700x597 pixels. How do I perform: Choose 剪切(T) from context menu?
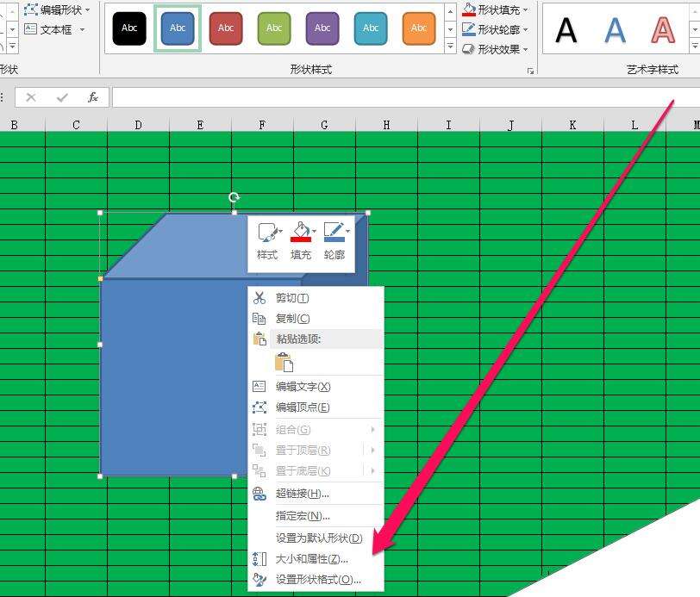pyautogui.click(x=316, y=297)
